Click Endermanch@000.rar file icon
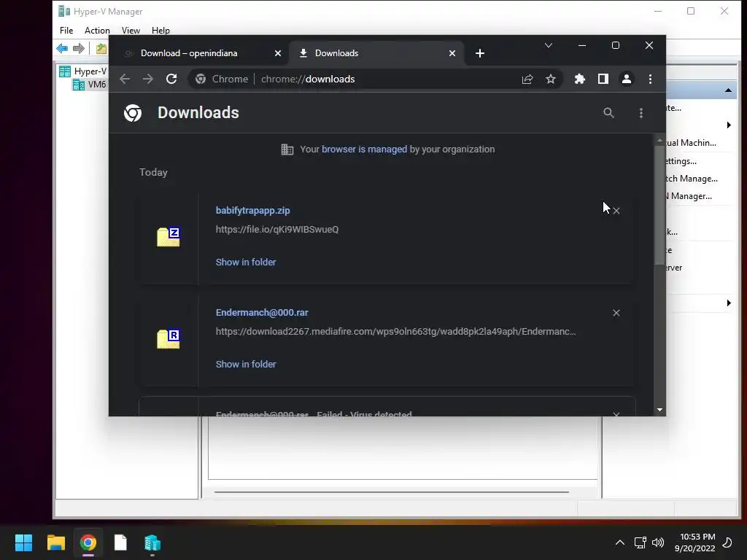Viewport: 747px width, 560px height. (x=169, y=338)
